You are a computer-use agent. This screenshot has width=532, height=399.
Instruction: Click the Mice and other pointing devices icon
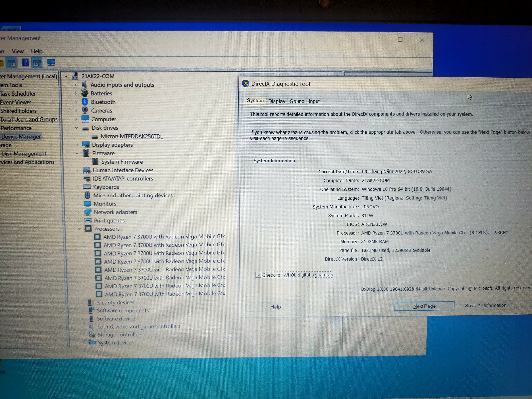click(87, 195)
